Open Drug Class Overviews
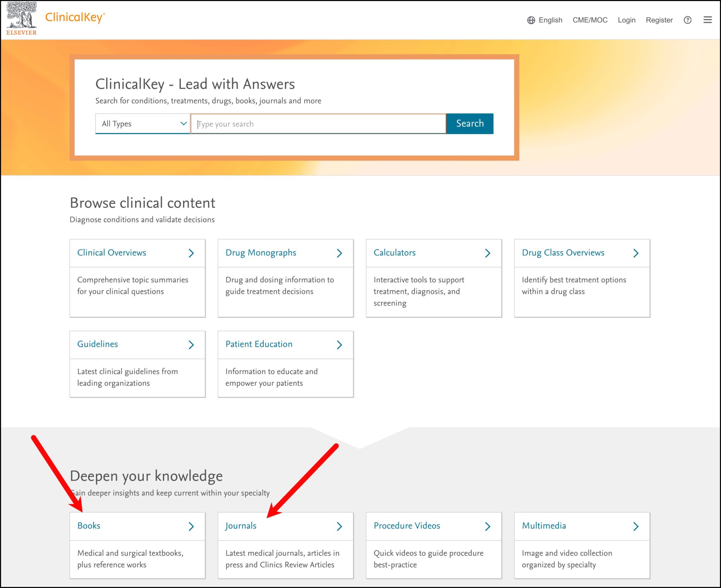 point(563,252)
